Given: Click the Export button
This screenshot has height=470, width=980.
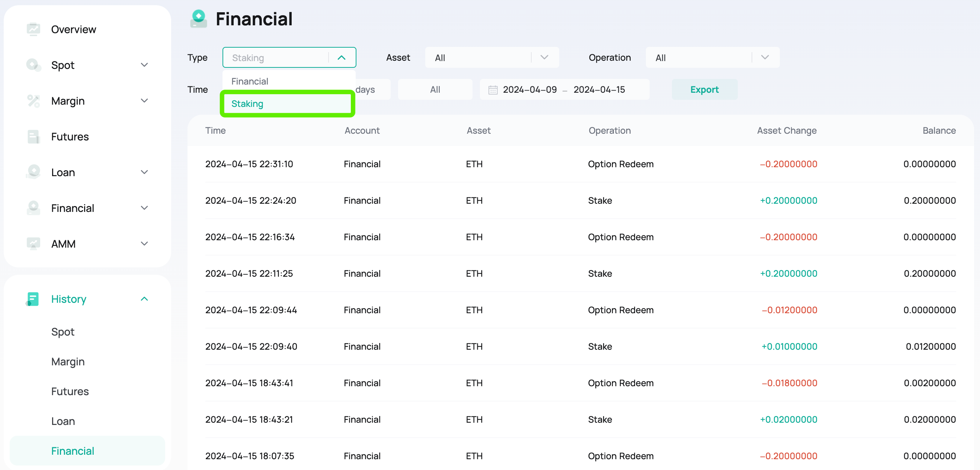Looking at the screenshot, I should point(704,89).
